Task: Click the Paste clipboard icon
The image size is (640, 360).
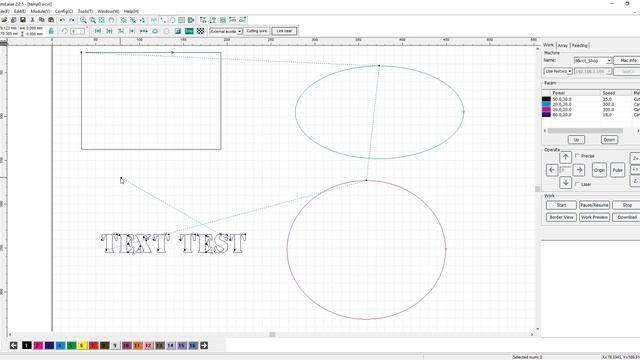Action: (x=51, y=20)
